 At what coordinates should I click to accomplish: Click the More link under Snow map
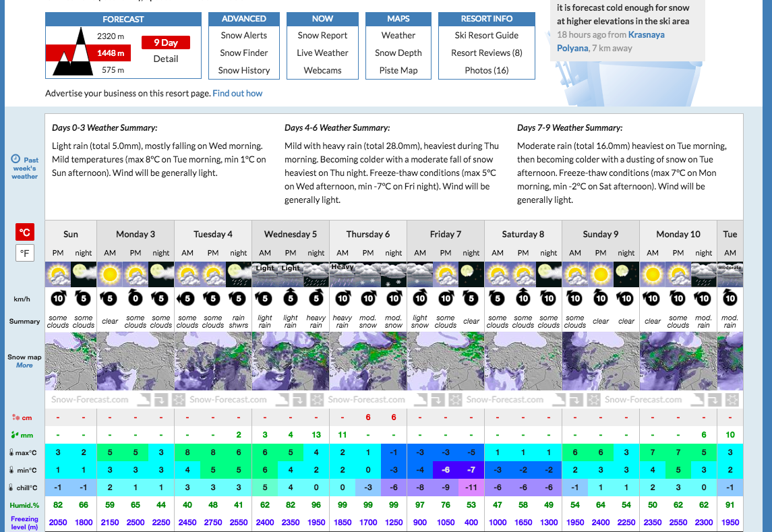pyautogui.click(x=24, y=365)
